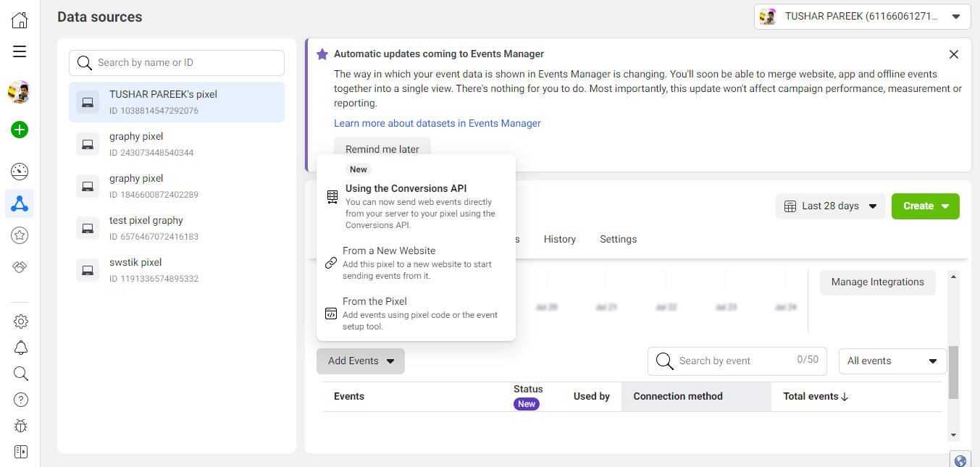980x467 pixels.
Task: Click the notifications bell icon
Action: (x=21, y=348)
